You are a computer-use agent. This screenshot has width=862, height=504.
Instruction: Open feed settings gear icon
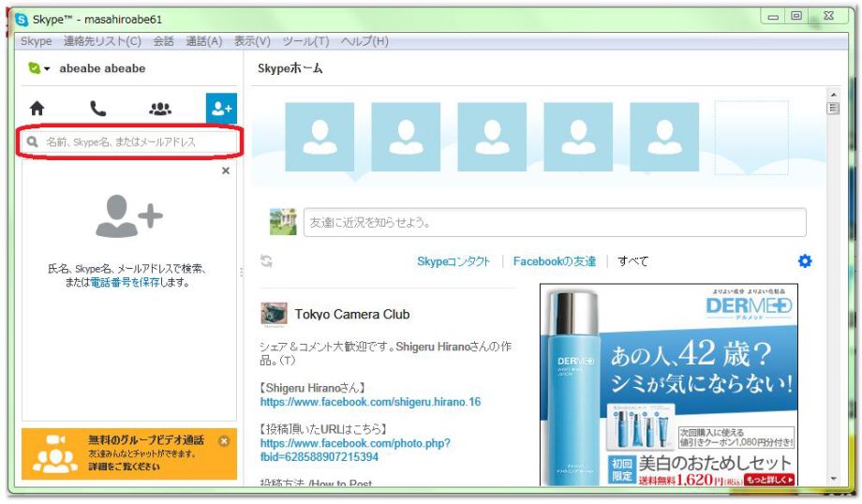click(804, 261)
